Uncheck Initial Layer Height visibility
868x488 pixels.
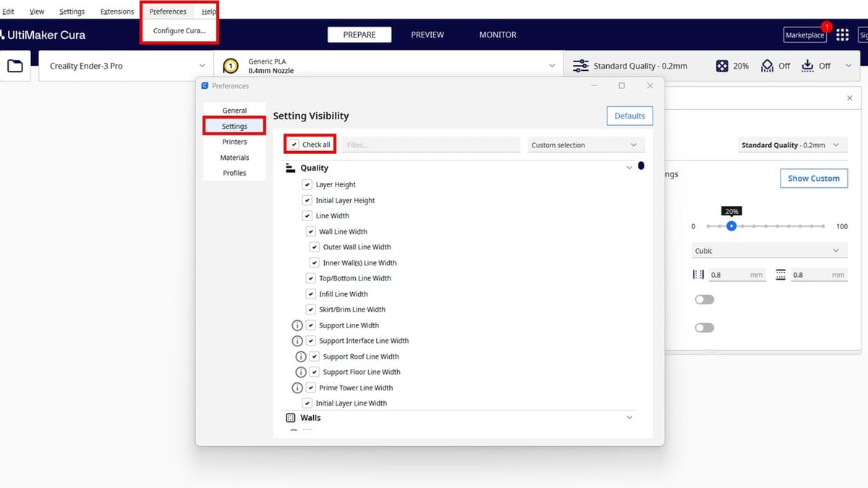click(x=307, y=200)
